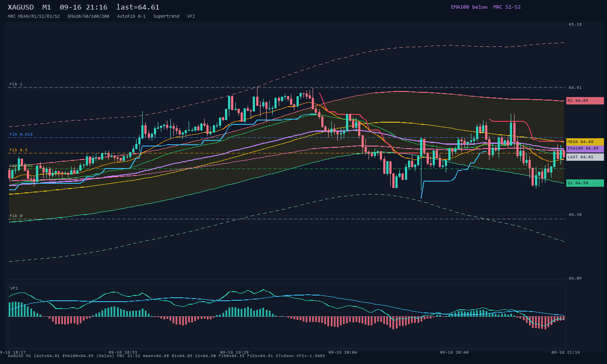Click the 09-16 19:29 time axis label
This screenshot has height=364, width=607.
point(235,352)
